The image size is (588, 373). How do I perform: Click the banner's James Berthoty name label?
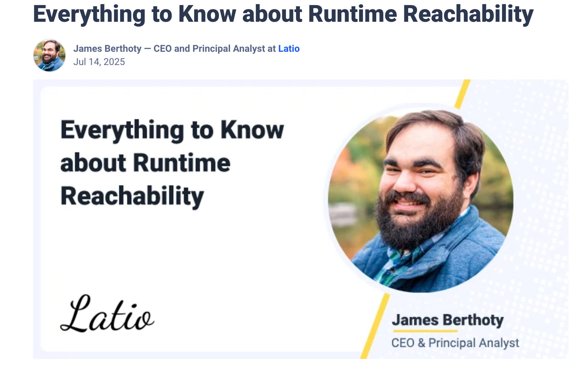point(447,320)
